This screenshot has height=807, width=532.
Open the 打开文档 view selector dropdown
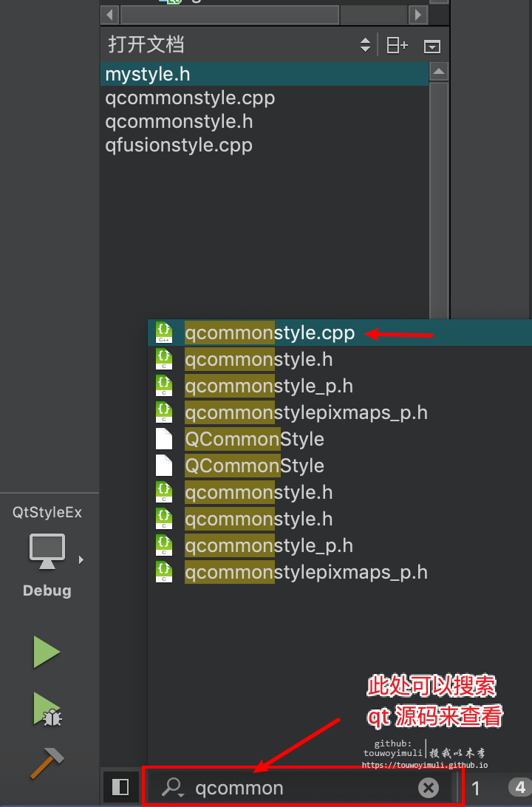[365, 45]
